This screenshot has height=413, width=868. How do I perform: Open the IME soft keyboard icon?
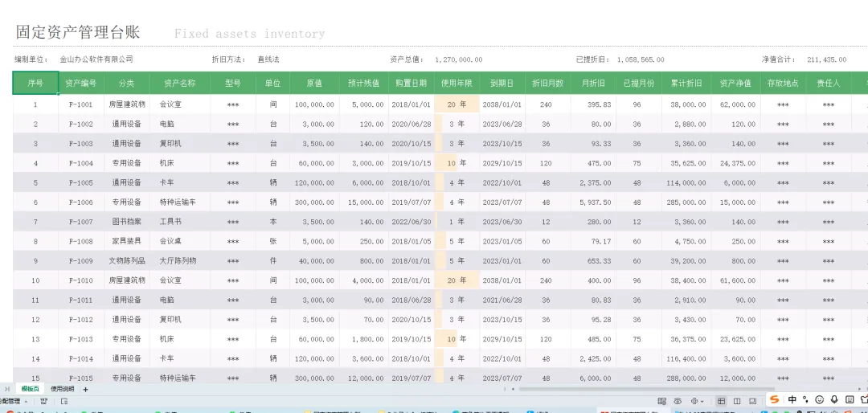pos(850,399)
